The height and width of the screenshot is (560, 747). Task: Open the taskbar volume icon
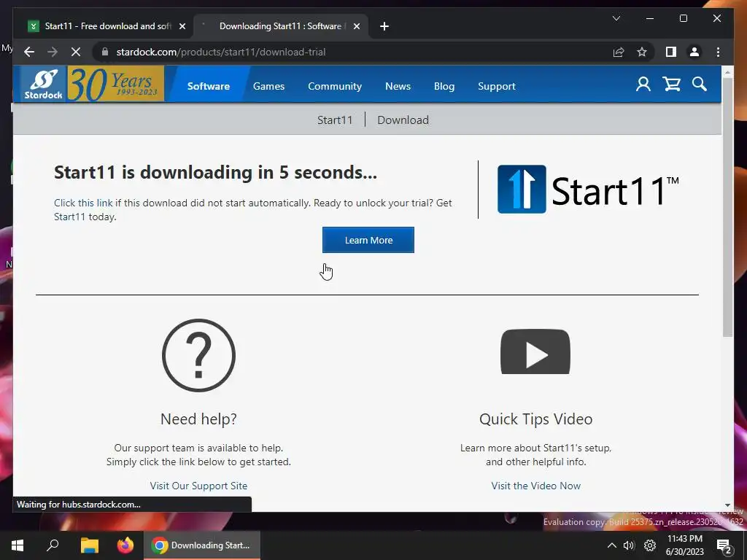(629, 545)
